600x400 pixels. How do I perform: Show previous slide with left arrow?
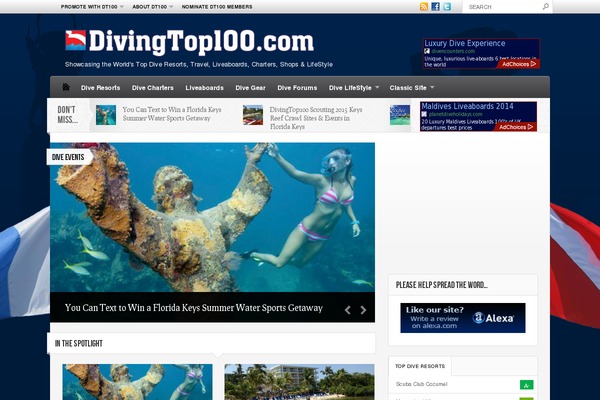coord(347,310)
